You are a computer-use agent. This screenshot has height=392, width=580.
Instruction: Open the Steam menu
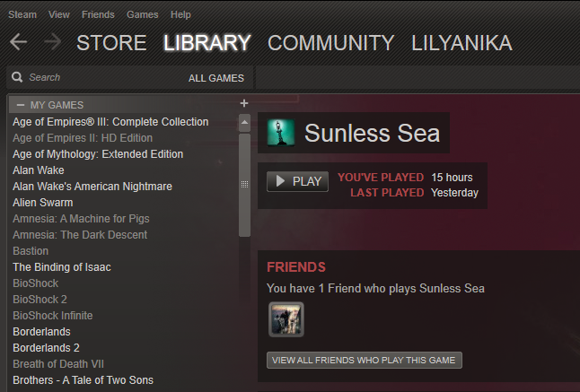click(22, 14)
